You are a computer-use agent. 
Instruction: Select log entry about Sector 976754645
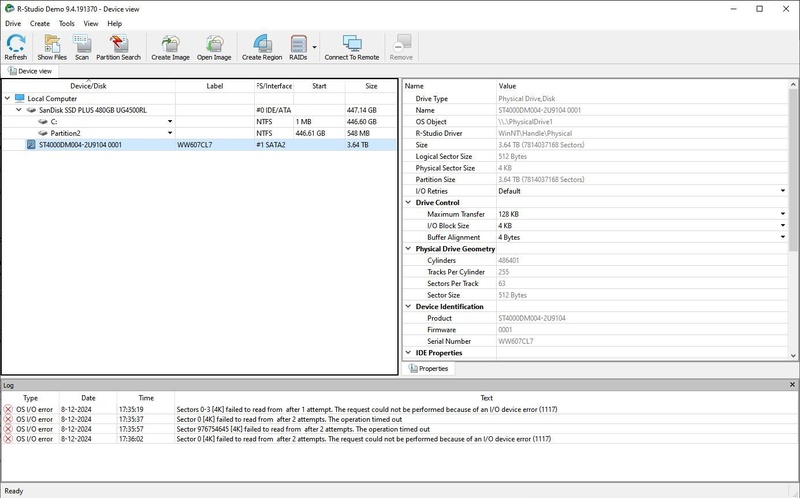399,429
